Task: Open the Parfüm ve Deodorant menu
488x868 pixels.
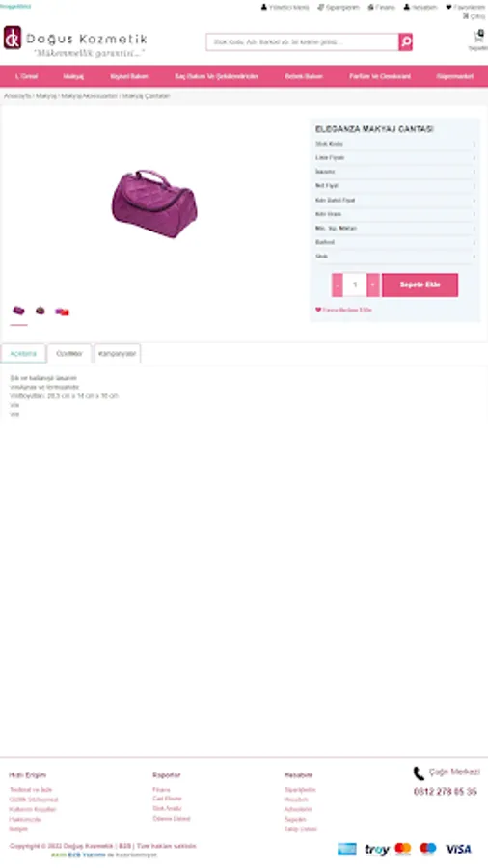Action: (x=380, y=76)
